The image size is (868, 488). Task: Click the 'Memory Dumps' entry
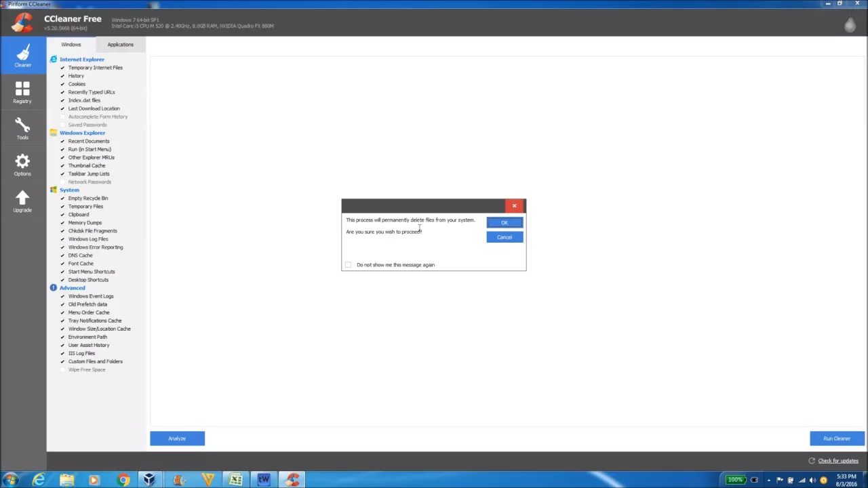[x=85, y=222]
